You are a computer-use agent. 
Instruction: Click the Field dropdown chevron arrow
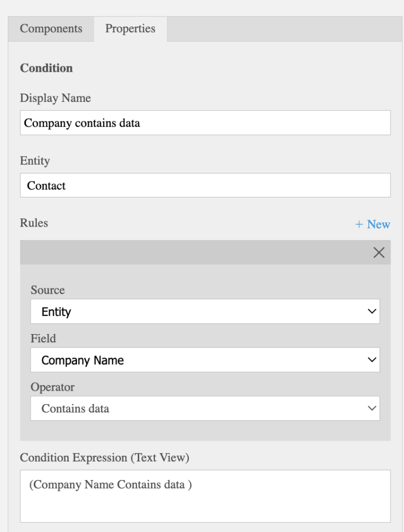[x=371, y=360]
